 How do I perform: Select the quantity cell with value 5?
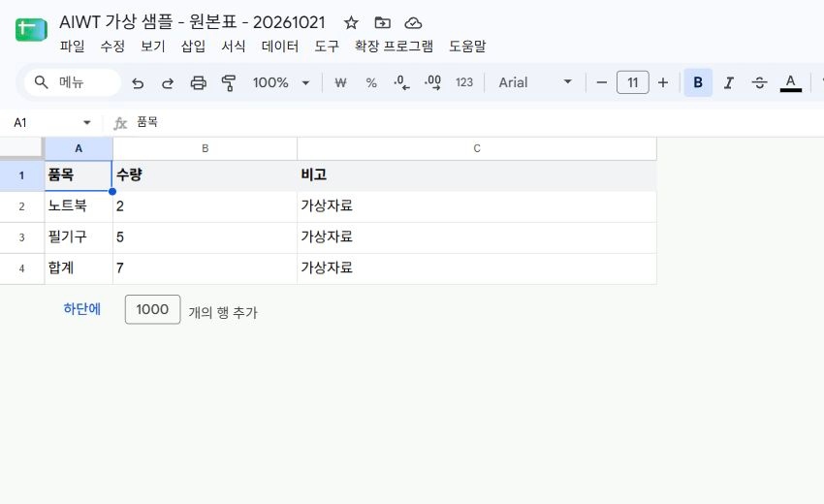tap(205, 237)
